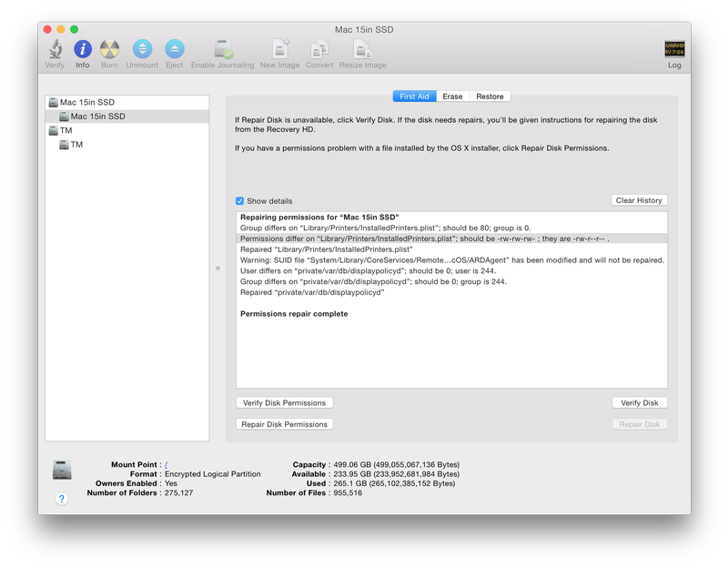Click the 'Repairing permissions for Mac 15in SSD' heading
This screenshot has width=728, height=568.
[451, 218]
